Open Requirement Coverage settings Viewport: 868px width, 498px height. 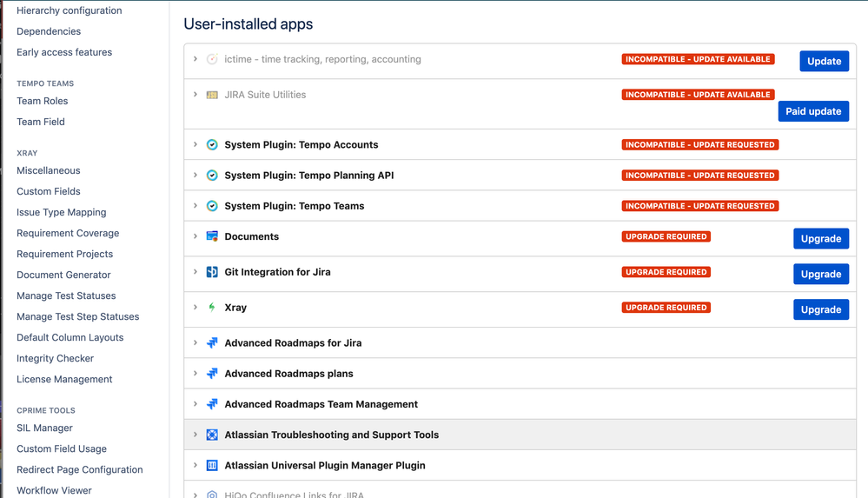tap(68, 233)
